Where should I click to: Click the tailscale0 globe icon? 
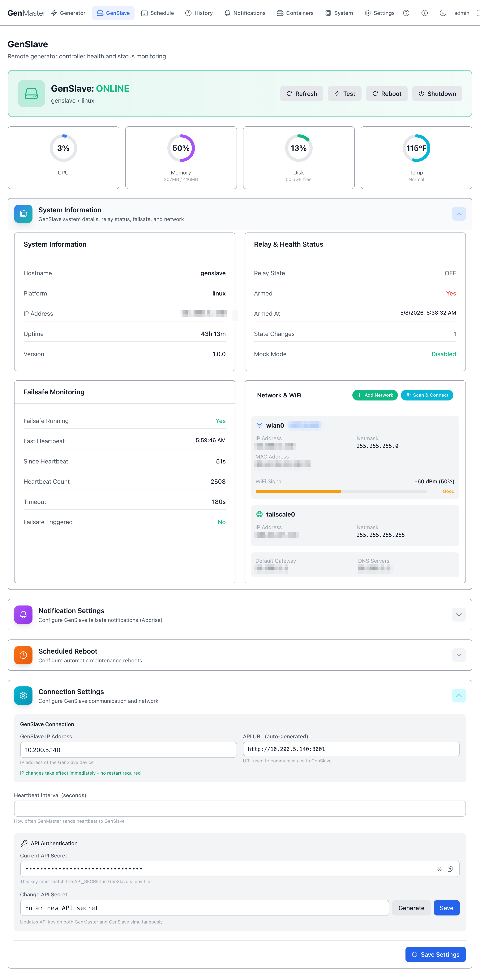coord(259,514)
